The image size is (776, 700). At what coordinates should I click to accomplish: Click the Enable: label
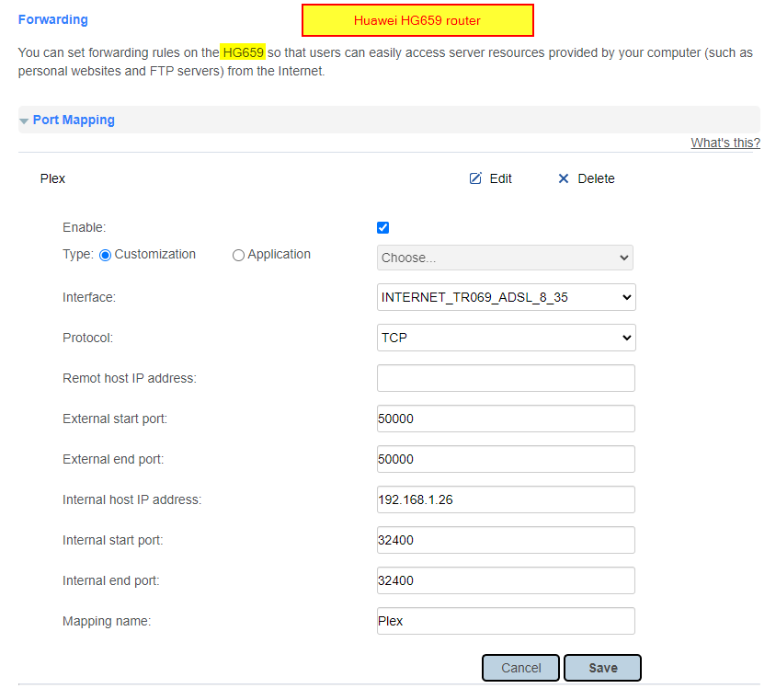coord(85,227)
